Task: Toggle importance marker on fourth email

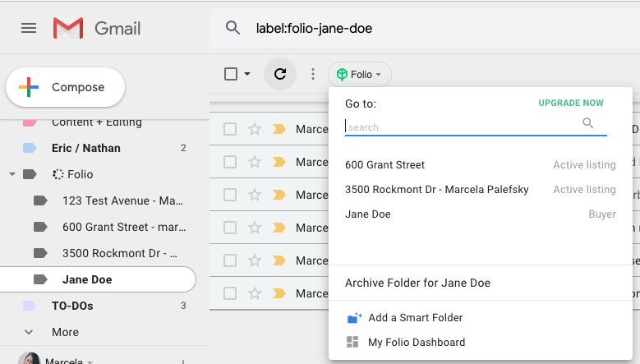Action: point(279,228)
